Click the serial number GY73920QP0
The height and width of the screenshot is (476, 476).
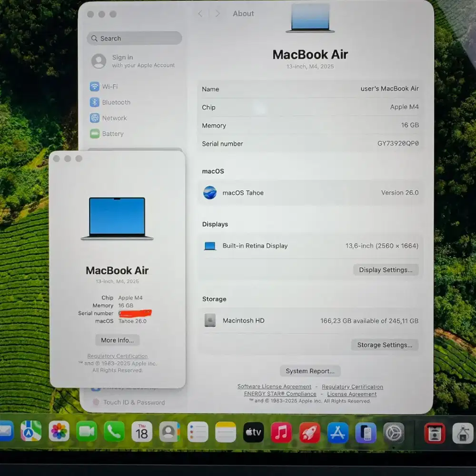[398, 143]
